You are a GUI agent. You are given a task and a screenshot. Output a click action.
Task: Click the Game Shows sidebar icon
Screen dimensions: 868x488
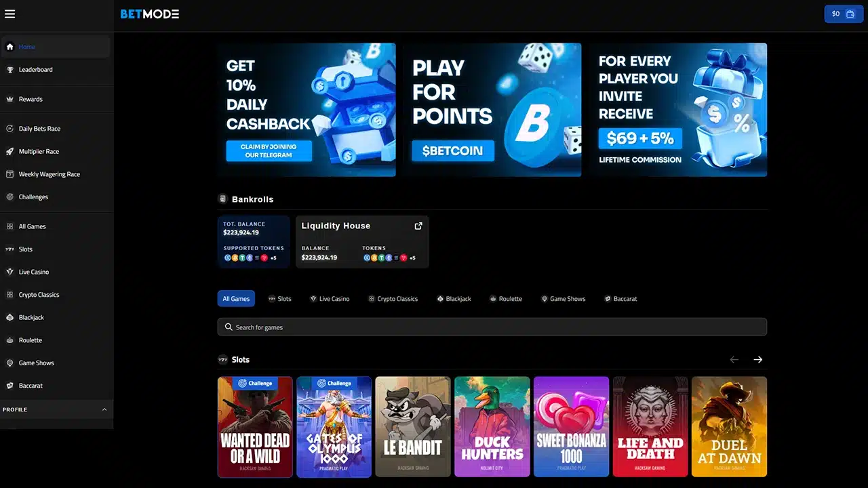[x=9, y=363]
